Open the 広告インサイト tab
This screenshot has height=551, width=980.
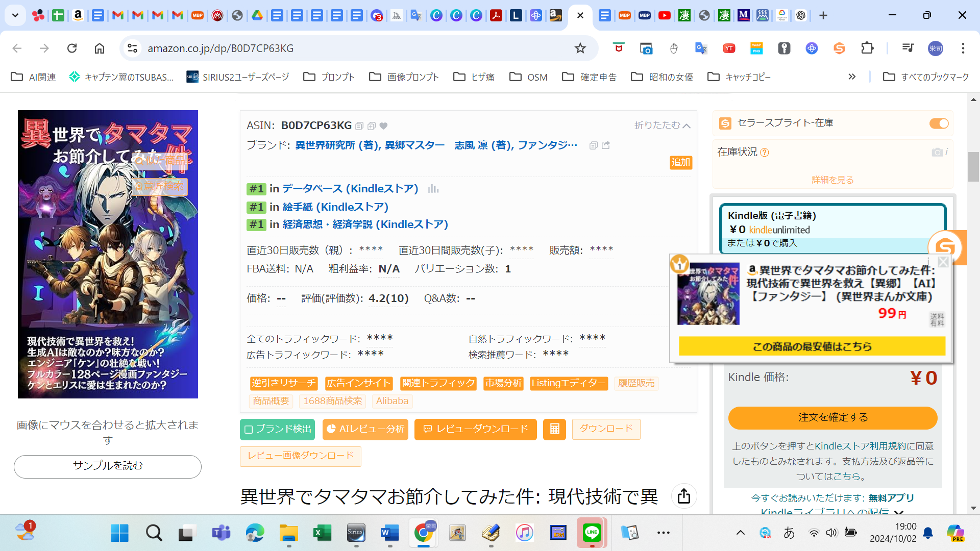point(359,383)
